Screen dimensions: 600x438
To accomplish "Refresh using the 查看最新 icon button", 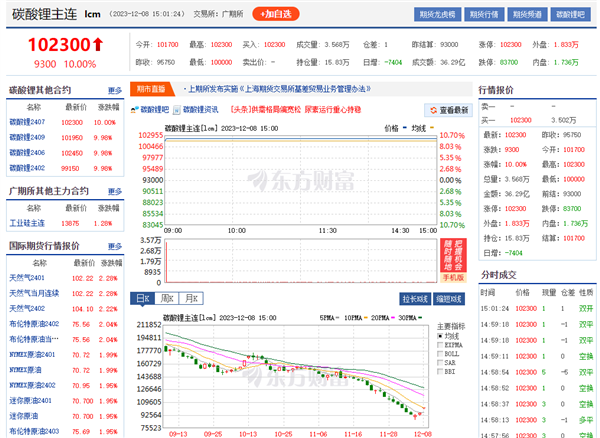I will click(436, 110).
